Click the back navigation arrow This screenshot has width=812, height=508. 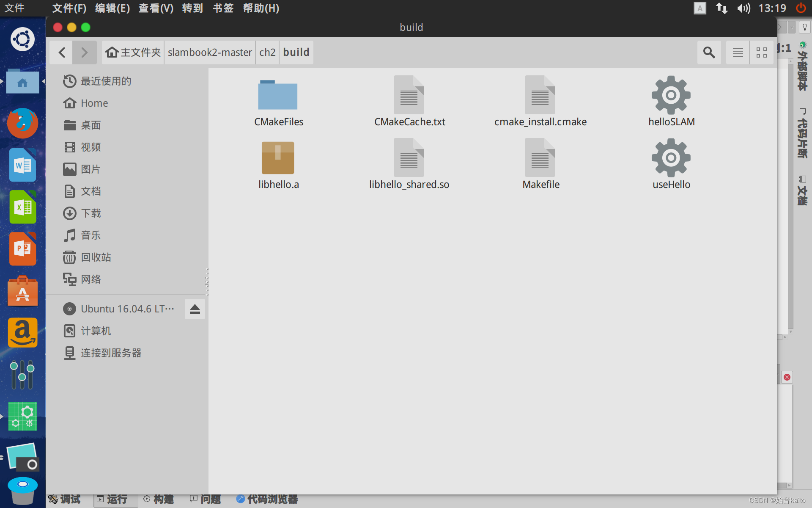coord(61,52)
